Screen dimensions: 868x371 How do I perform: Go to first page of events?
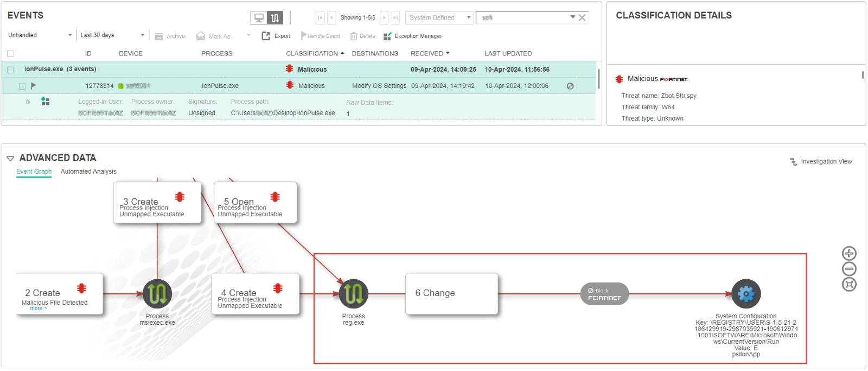tap(320, 18)
